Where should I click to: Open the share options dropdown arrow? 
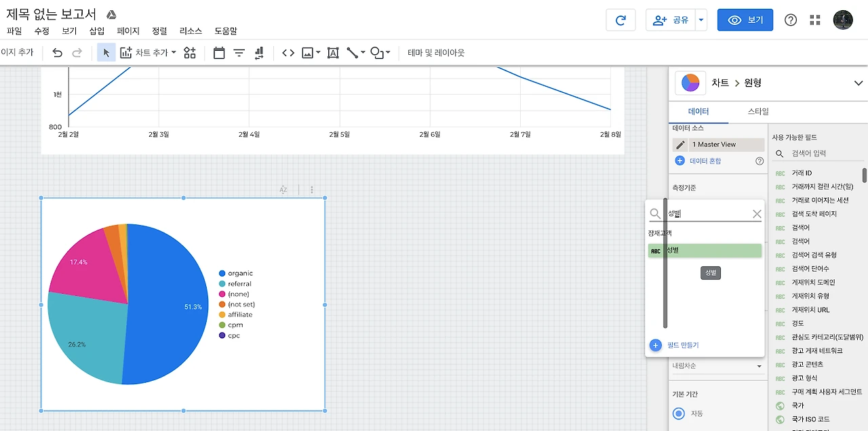[701, 20]
